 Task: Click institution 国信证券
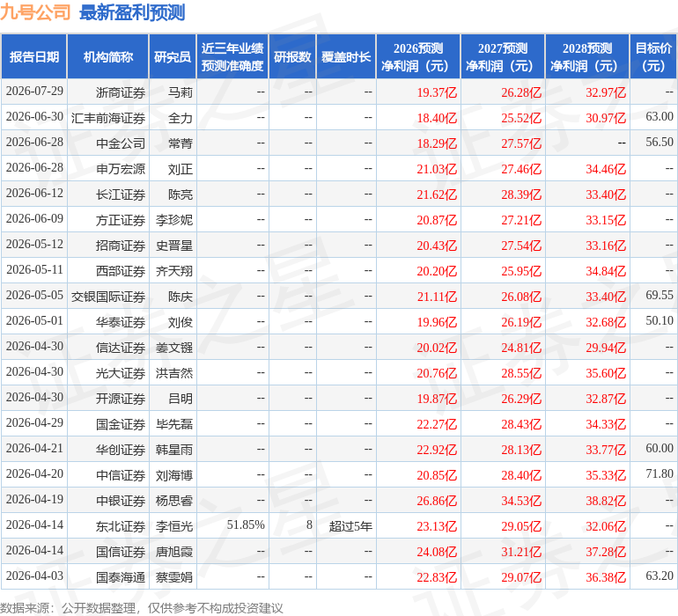(121, 551)
